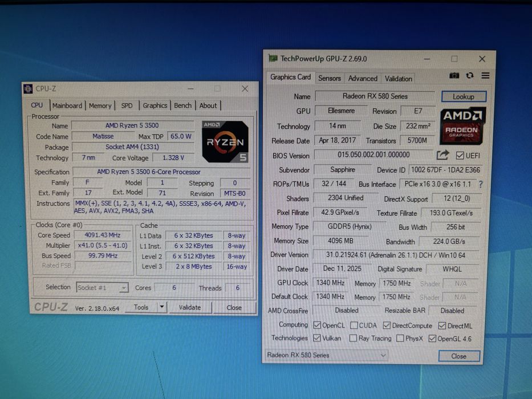Image resolution: width=532 pixels, height=399 pixels.
Task: Click the Driver Version field in GPU-Z
Action: [396, 255]
